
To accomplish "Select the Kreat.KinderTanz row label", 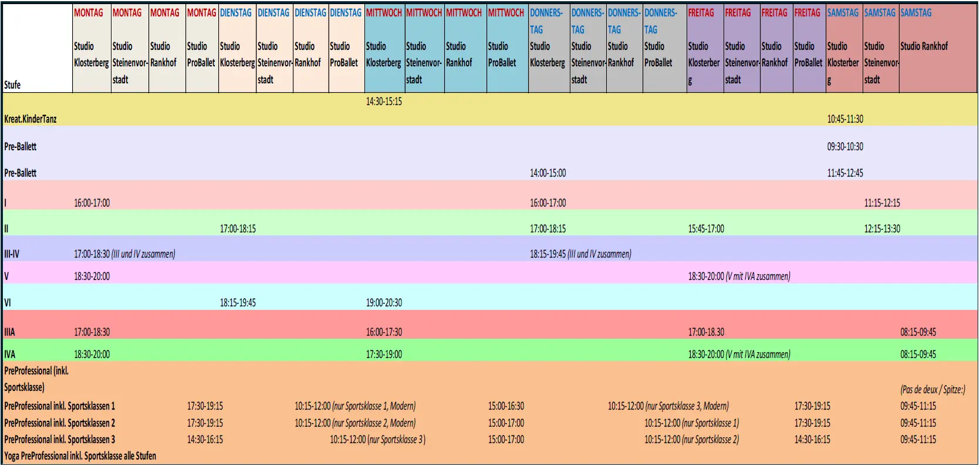I will coord(31,119).
